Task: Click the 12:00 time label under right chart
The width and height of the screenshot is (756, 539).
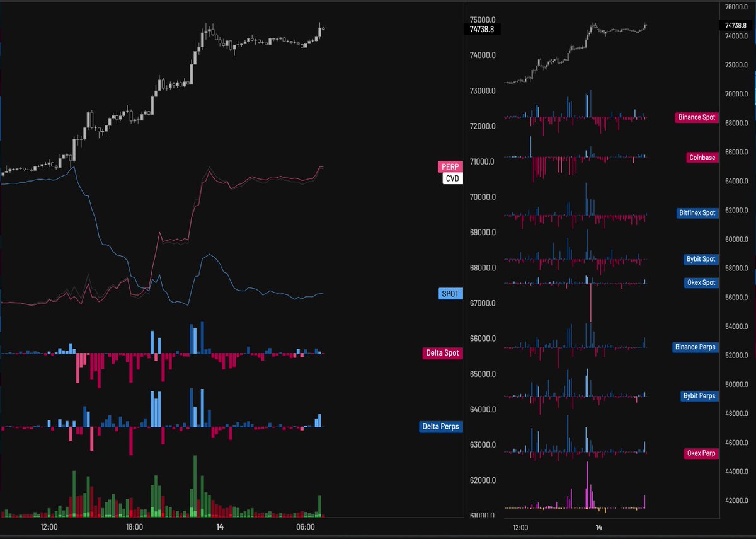Action: (x=521, y=527)
